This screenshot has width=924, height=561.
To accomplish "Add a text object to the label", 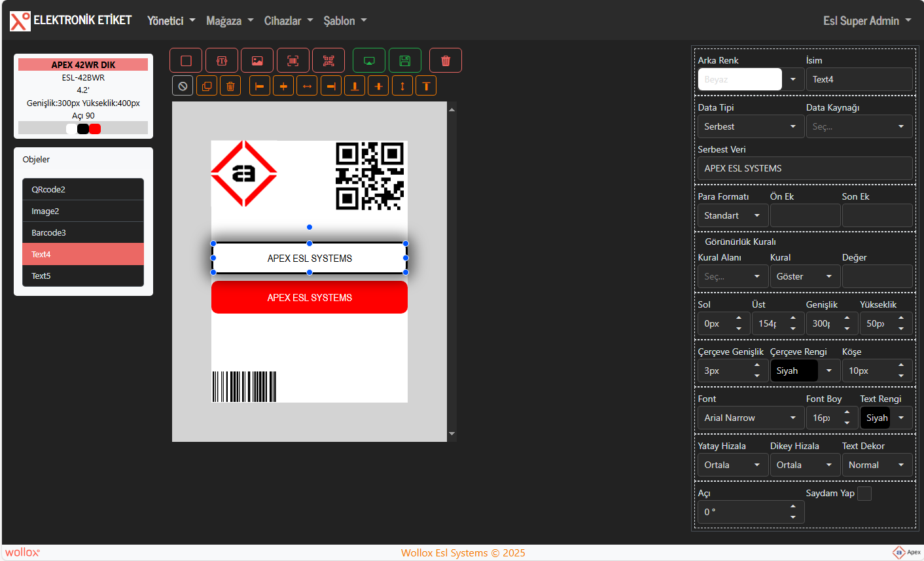I will click(x=222, y=60).
